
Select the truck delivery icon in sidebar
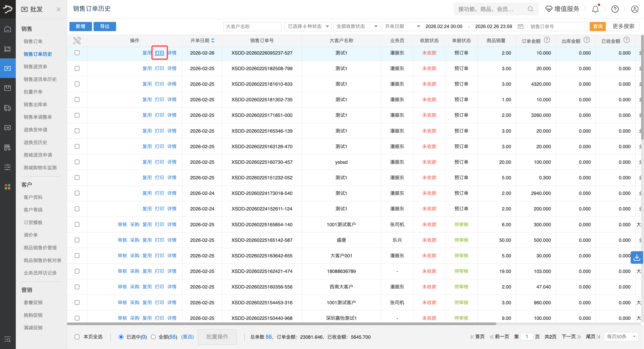[8, 108]
